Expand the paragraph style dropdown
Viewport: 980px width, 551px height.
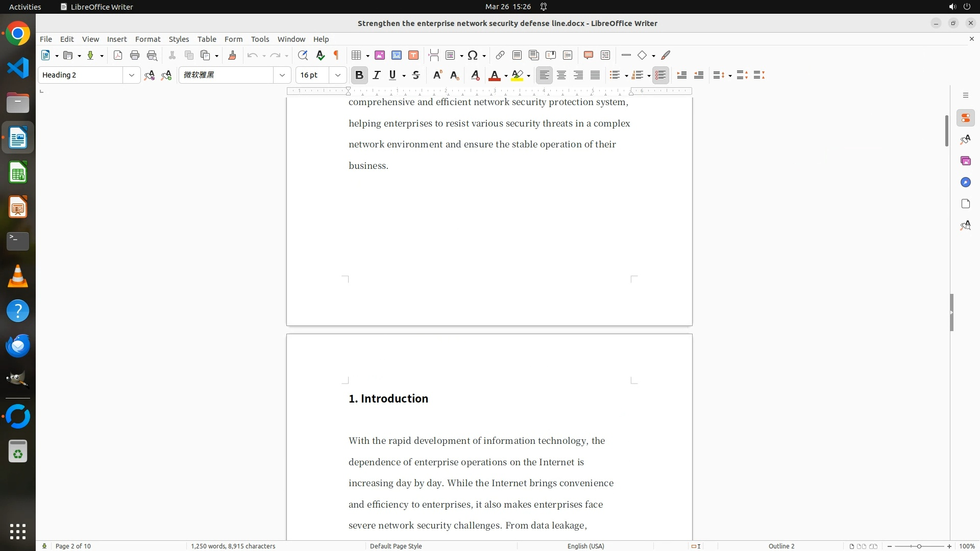click(131, 75)
